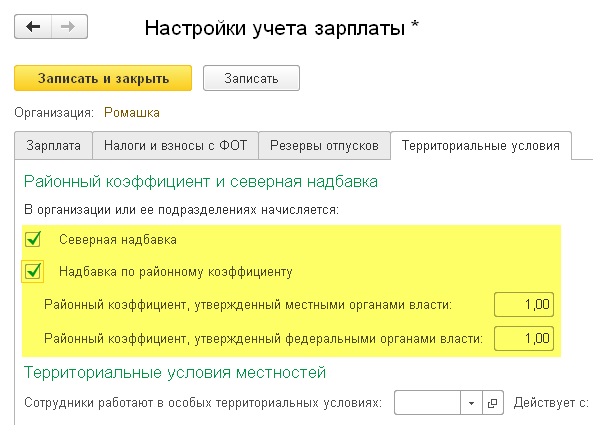Go back with the left arrow button

click(x=33, y=27)
